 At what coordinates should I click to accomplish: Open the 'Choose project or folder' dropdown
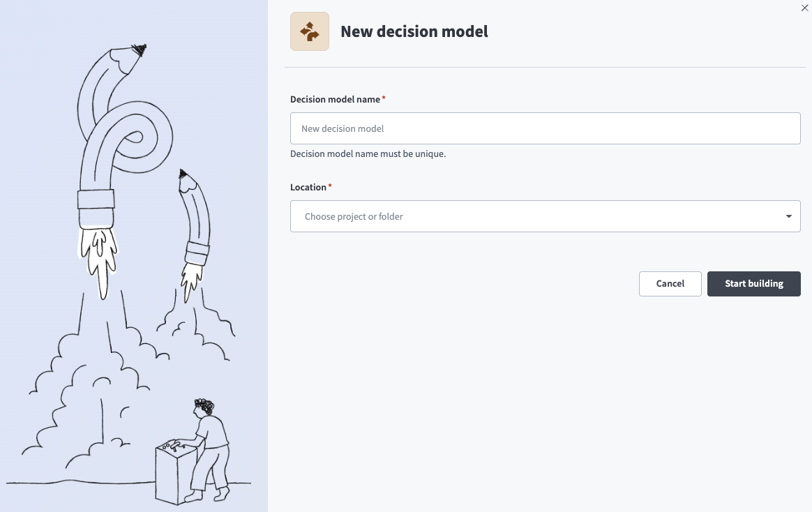[x=546, y=216]
